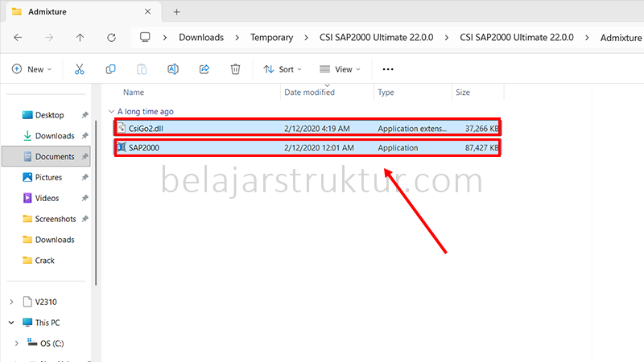Select OS (C:) drive in navigation pane
The height and width of the screenshot is (362, 644).
click(x=52, y=343)
